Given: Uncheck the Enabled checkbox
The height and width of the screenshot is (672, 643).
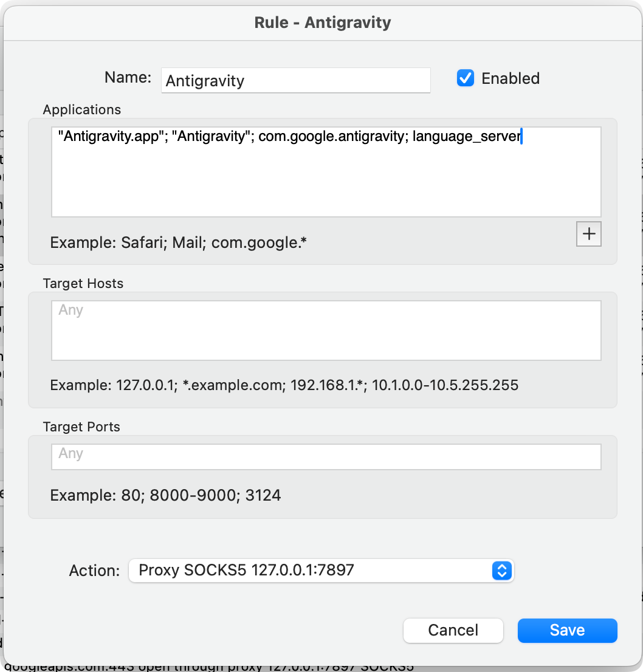Looking at the screenshot, I should pyautogui.click(x=466, y=78).
